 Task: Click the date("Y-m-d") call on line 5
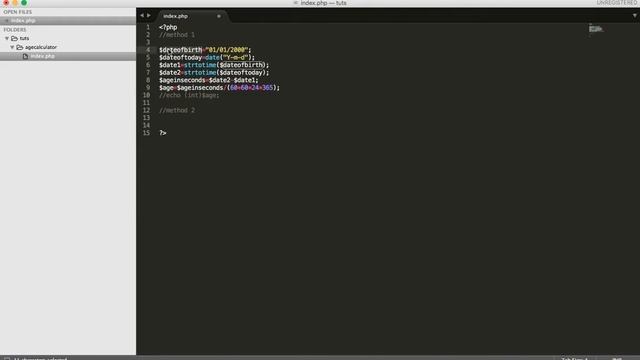point(229,58)
